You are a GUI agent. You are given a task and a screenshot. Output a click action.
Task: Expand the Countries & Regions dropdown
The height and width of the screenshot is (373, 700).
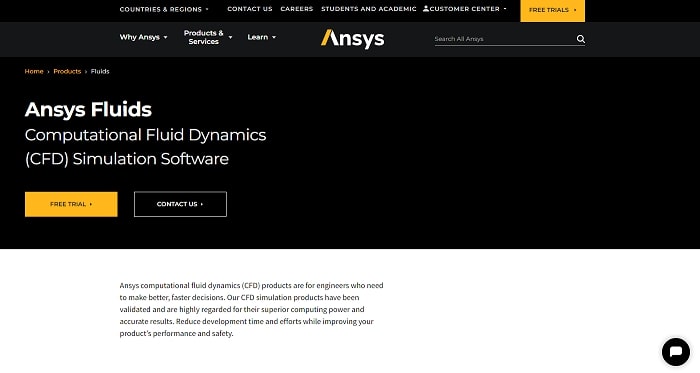[164, 9]
